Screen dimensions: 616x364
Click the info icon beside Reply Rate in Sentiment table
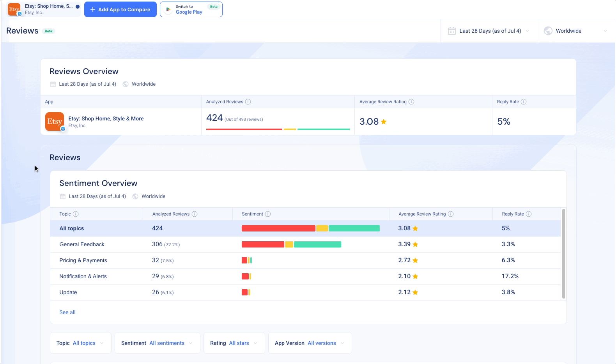(529, 214)
